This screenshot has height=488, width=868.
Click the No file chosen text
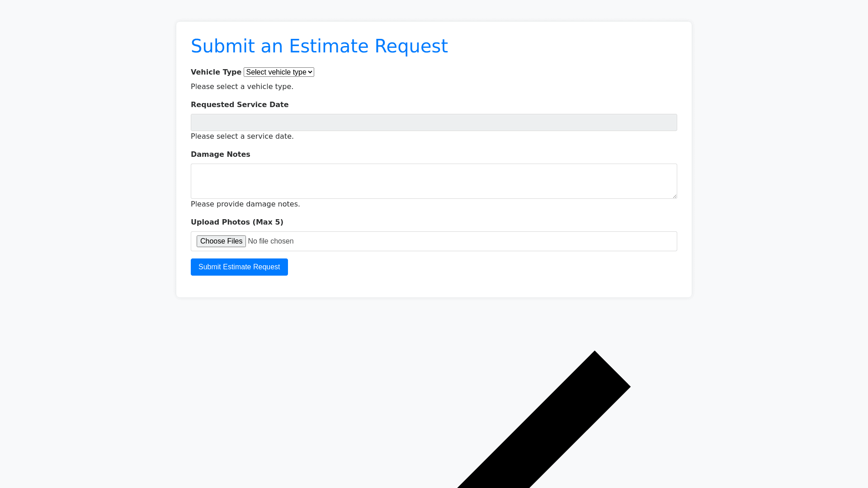click(270, 241)
